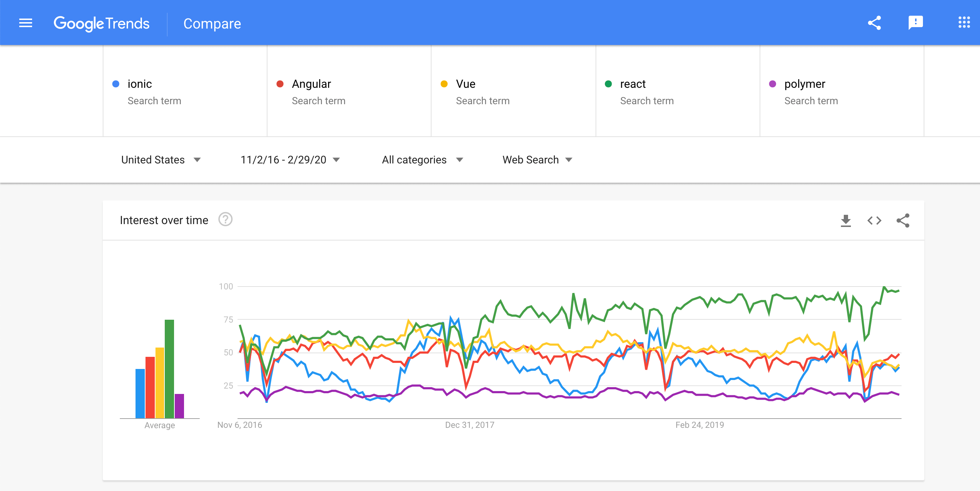Click the Compare header label
Screen dimensions: 980x491
click(212, 24)
